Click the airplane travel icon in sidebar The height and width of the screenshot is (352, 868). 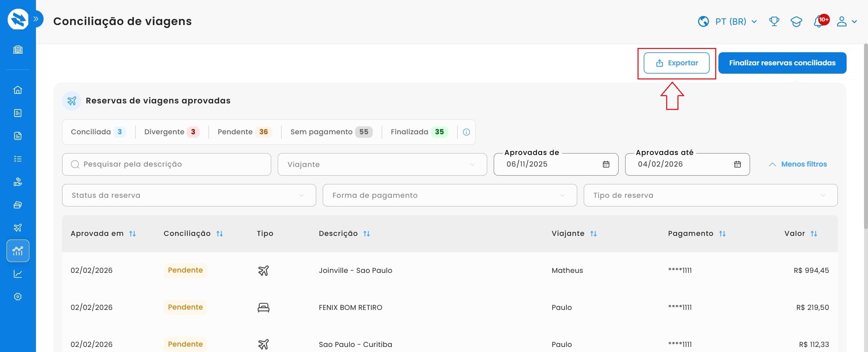[18, 228]
